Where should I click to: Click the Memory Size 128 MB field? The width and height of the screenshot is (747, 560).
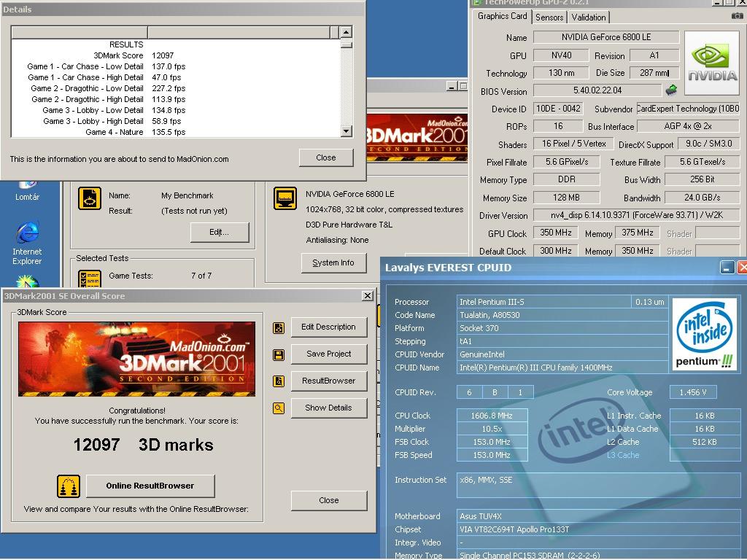click(x=566, y=198)
